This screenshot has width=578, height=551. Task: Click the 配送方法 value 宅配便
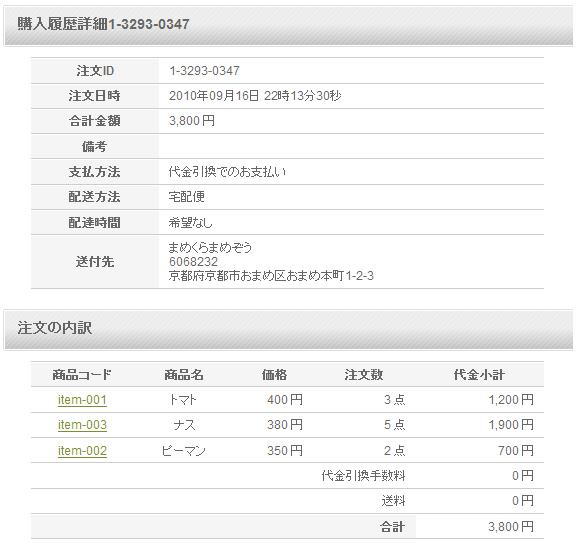(x=187, y=197)
